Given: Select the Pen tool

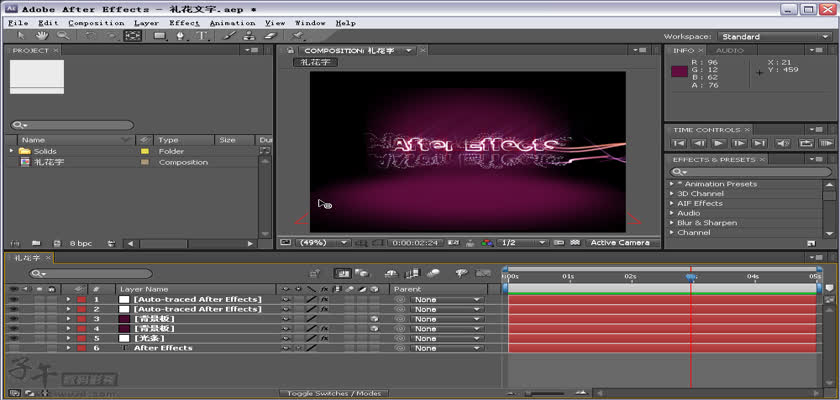Looking at the screenshot, I should 181,36.
